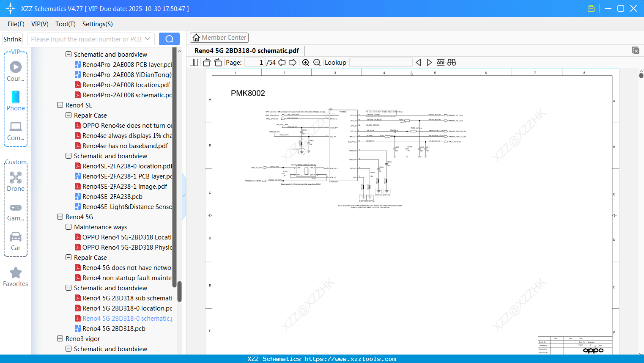Jump to previous lookup result
This screenshot has width=644, height=363.
pos(418,63)
